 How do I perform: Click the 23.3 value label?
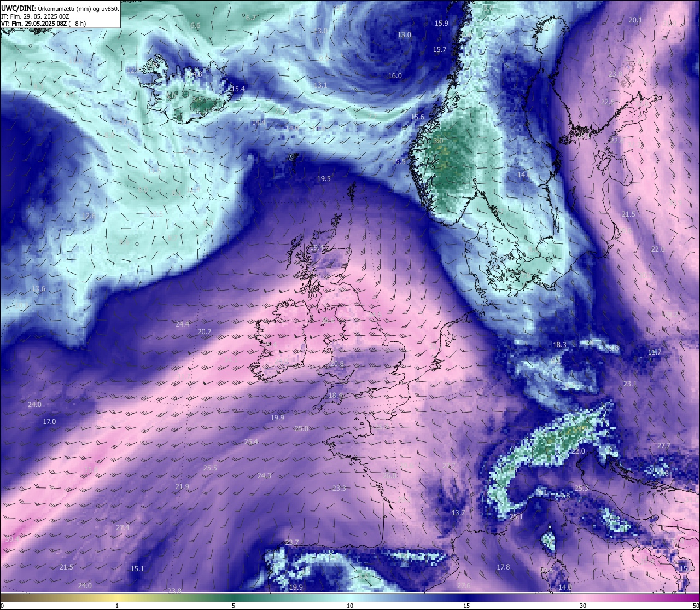click(x=339, y=488)
